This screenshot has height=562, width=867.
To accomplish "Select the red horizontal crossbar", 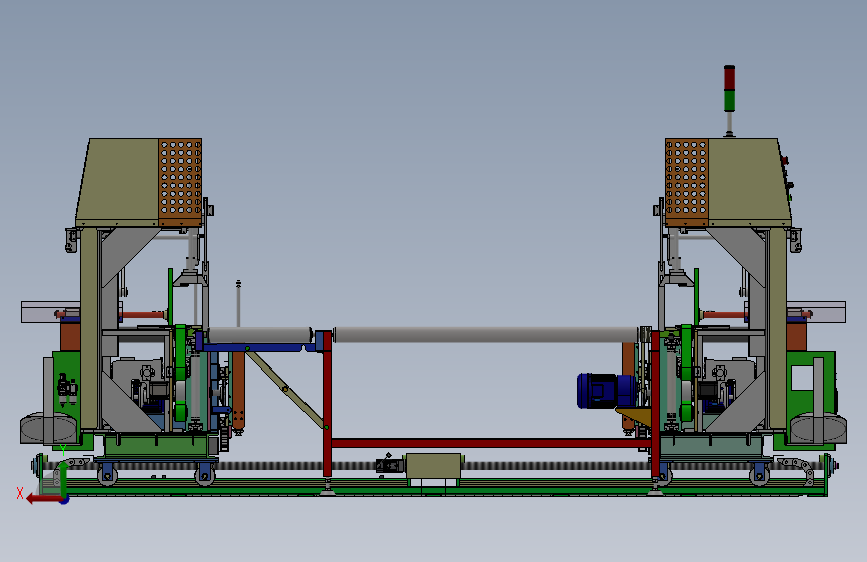I will click(x=492, y=443).
